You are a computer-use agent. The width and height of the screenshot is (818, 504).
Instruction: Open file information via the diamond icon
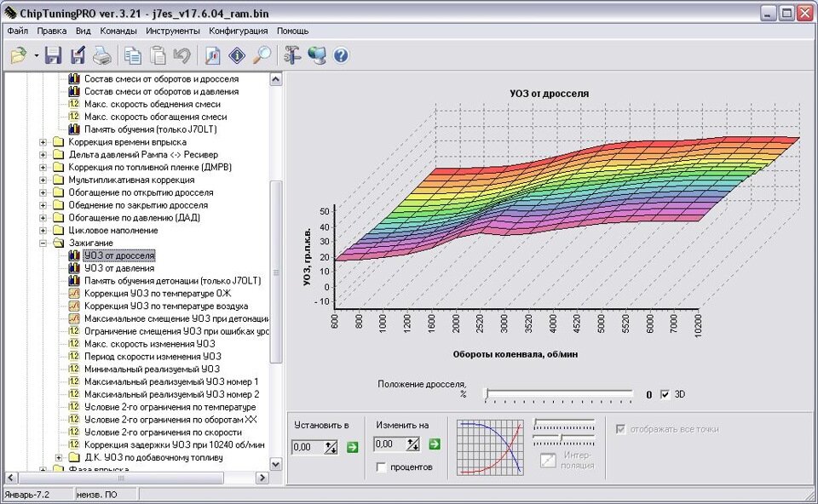click(237, 55)
